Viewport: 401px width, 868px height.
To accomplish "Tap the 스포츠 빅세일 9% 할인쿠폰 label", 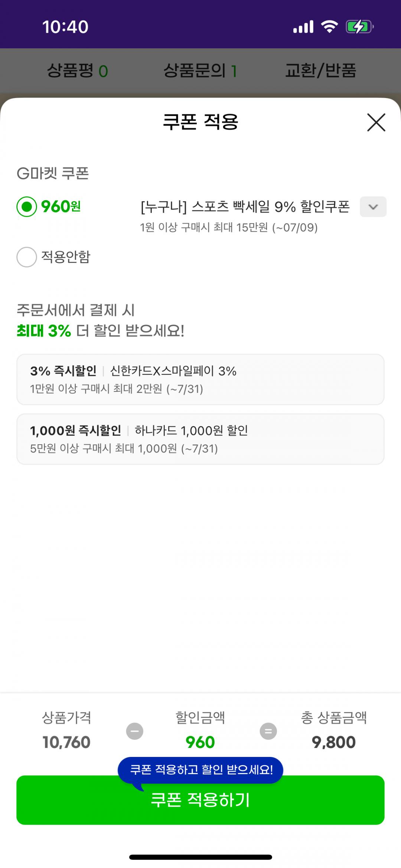I will click(x=245, y=207).
